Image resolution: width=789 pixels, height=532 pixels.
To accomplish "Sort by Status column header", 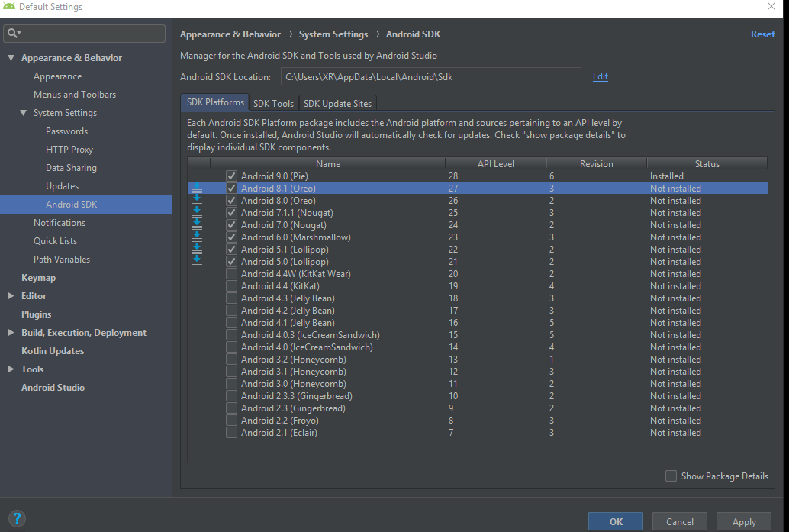I will coord(707,163).
